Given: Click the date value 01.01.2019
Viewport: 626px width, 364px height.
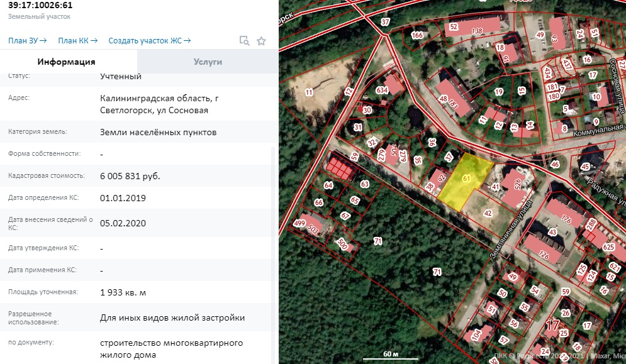Looking at the screenshot, I should coord(123,198).
